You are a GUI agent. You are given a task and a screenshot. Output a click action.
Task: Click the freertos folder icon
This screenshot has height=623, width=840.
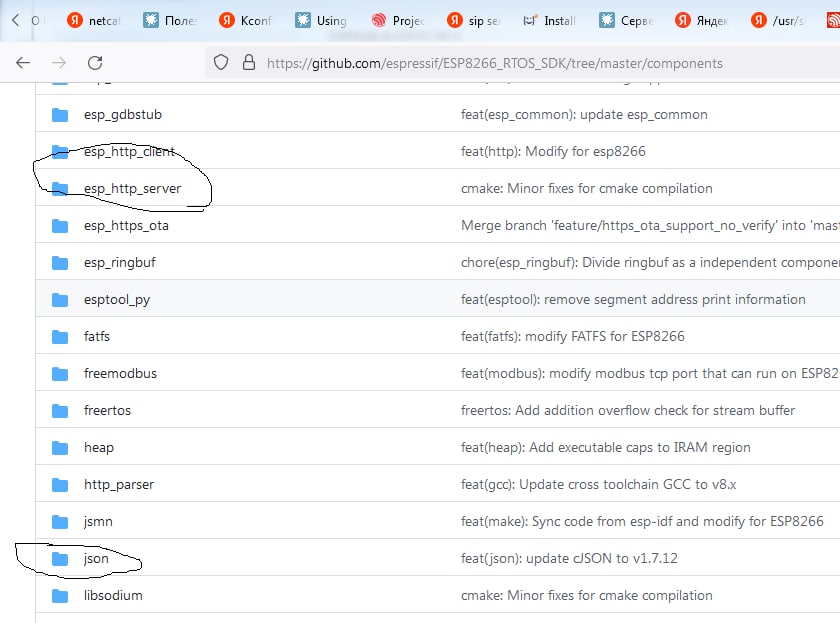(60, 410)
